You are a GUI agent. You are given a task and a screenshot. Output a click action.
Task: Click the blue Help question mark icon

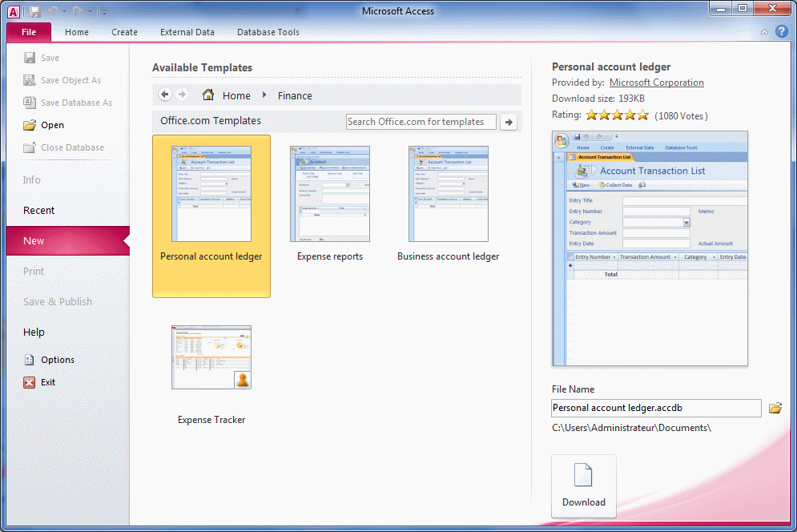pos(782,32)
